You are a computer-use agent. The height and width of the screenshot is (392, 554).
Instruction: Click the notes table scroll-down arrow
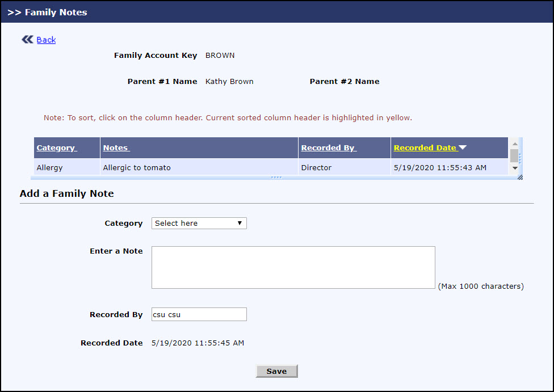(x=514, y=168)
